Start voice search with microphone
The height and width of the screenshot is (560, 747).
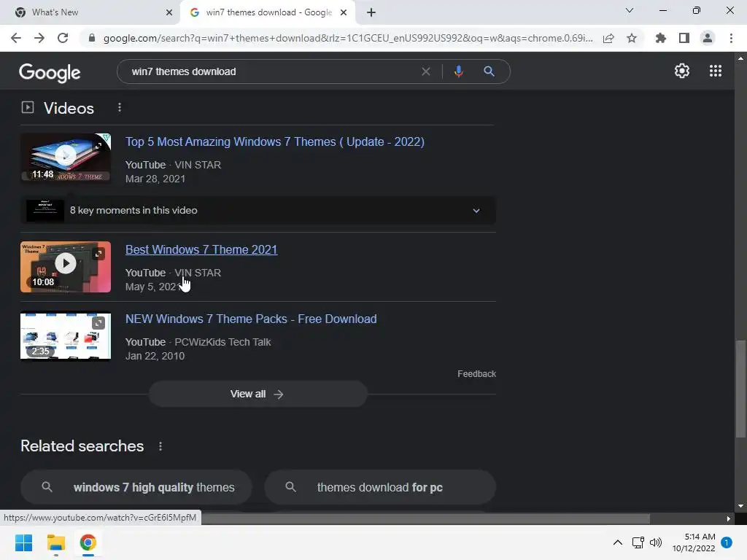[x=458, y=71]
